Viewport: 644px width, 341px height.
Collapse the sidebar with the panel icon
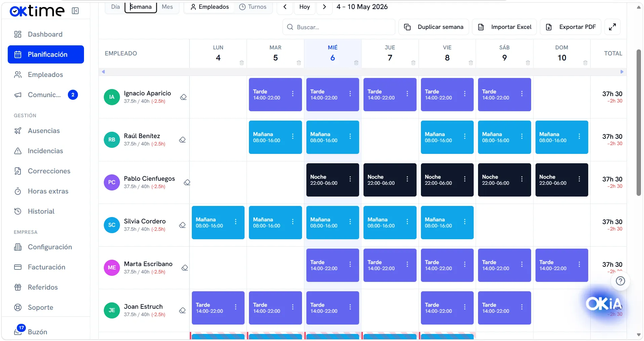pos(75,11)
